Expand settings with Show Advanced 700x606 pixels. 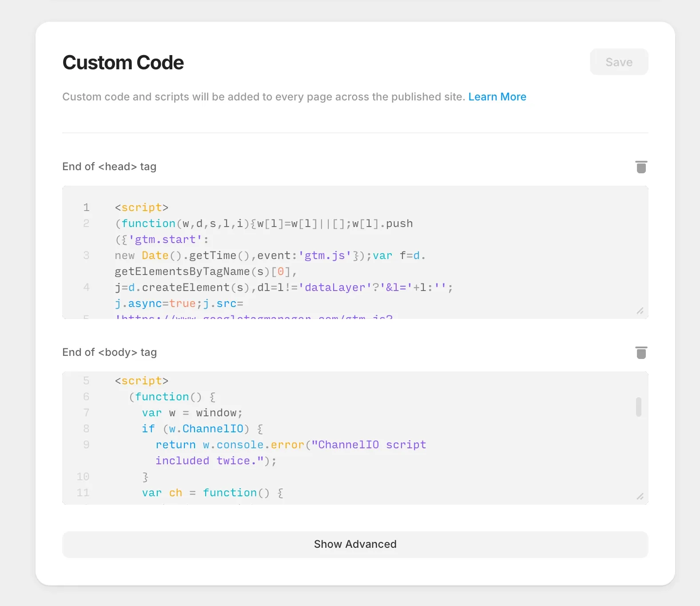[355, 544]
